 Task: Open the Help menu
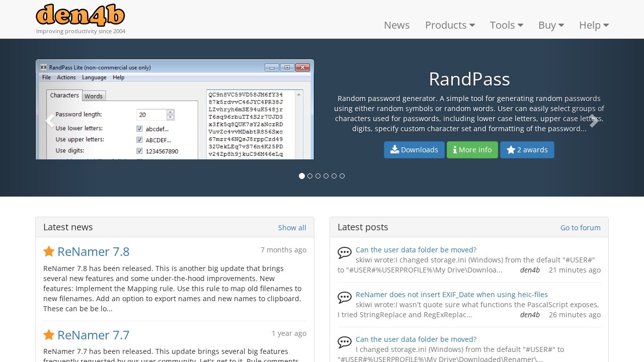coord(594,25)
